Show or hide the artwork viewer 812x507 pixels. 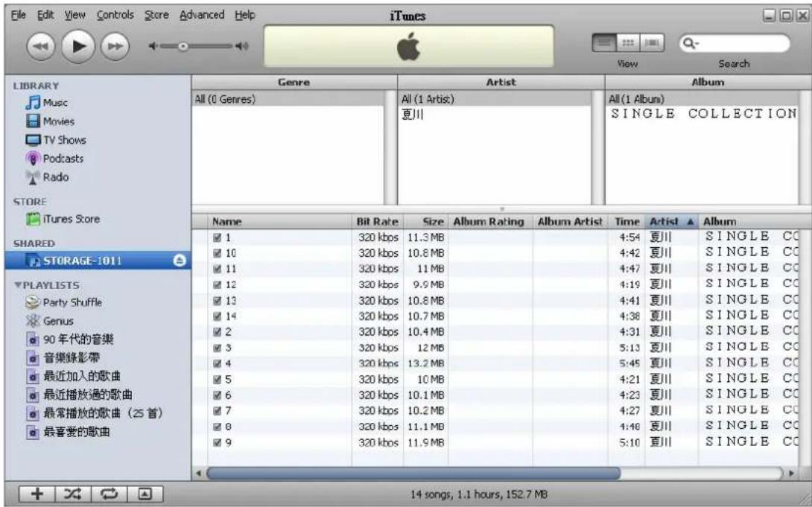pyautogui.click(x=145, y=494)
